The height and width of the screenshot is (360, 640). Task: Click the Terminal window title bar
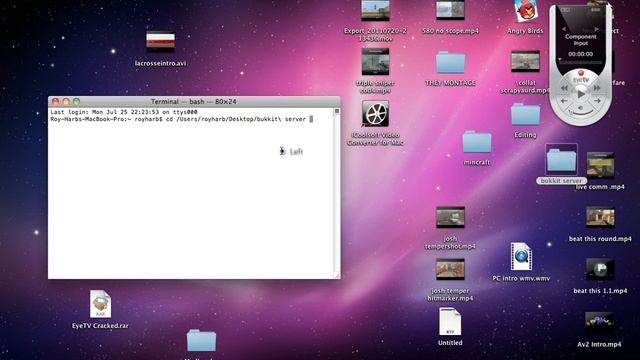point(194,101)
